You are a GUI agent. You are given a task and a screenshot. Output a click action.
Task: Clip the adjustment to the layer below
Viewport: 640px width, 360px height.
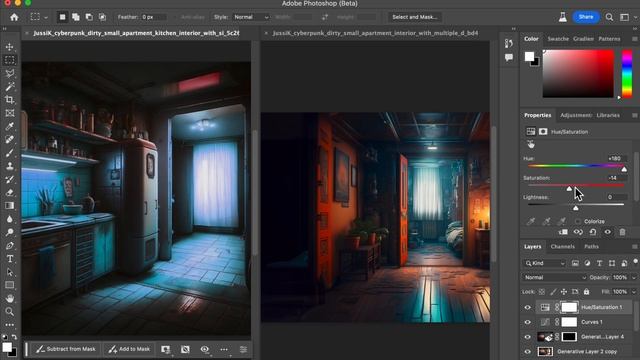(563, 232)
